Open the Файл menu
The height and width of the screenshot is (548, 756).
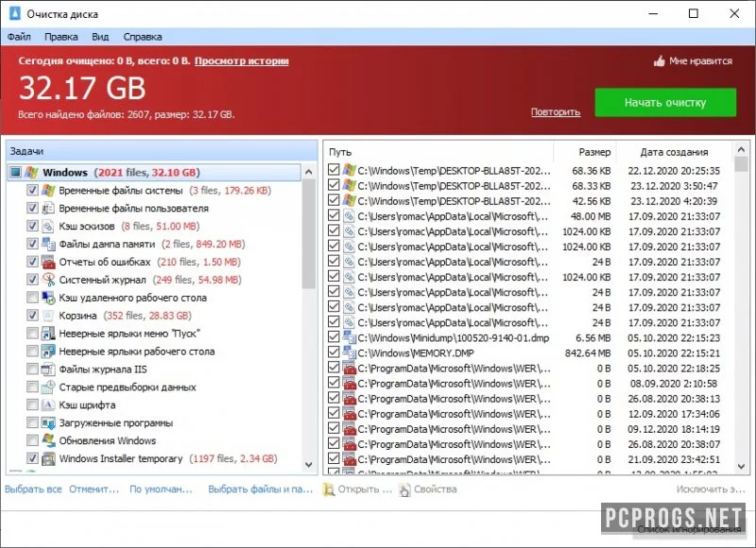tap(19, 37)
